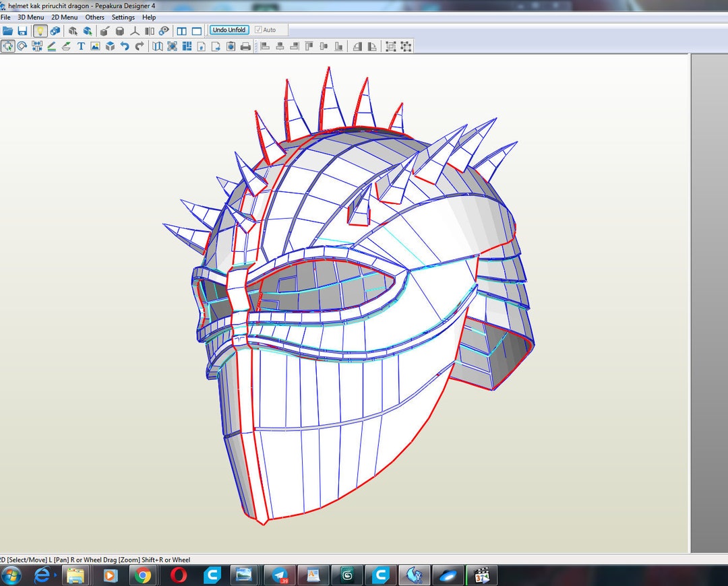The width and height of the screenshot is (728, 586).
Task: Open the 3D Menu
Action: (29, 17)
